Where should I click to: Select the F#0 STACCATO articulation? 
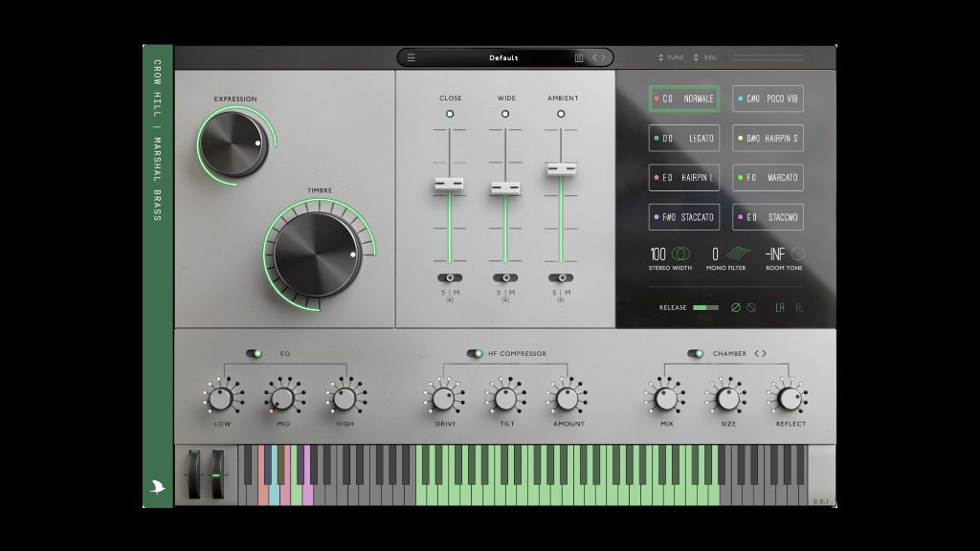pyautogui.click(x=684, y=217)
